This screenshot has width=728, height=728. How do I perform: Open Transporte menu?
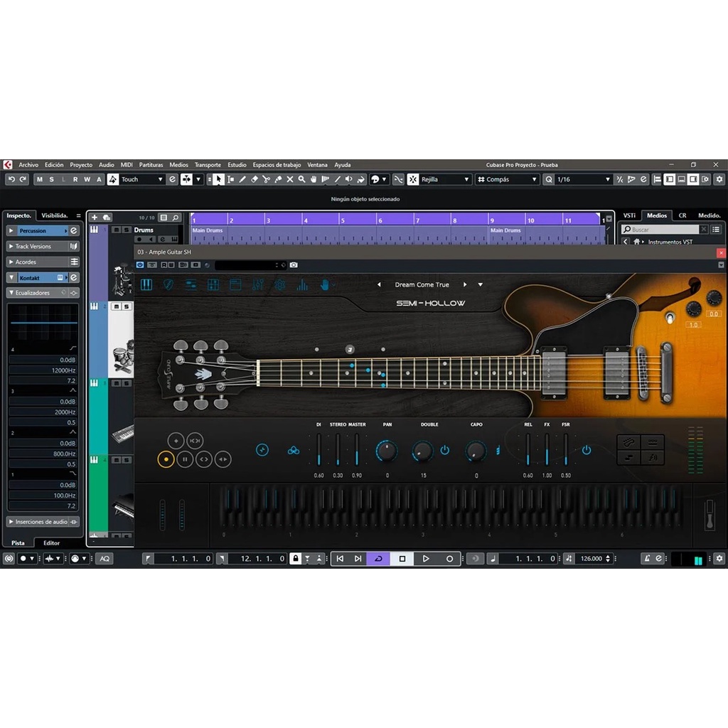(208, 165)
